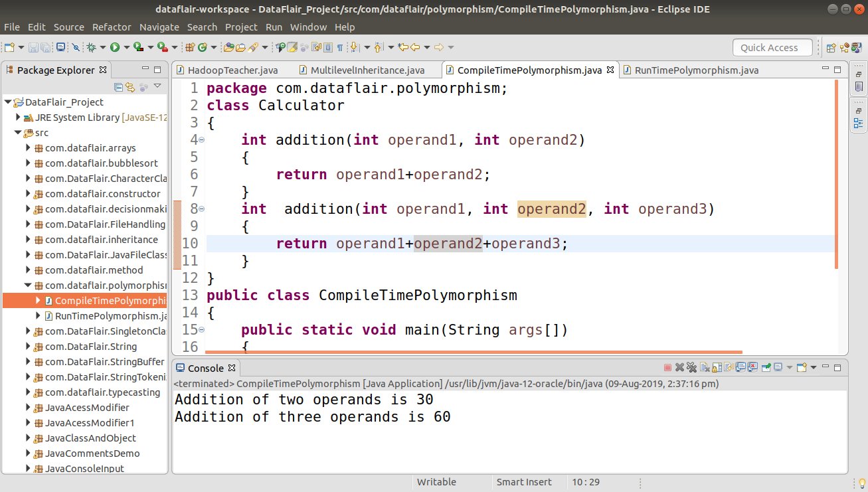Fold the method at line 4
This screenshot has height=492, width=868.
(201, 140)
